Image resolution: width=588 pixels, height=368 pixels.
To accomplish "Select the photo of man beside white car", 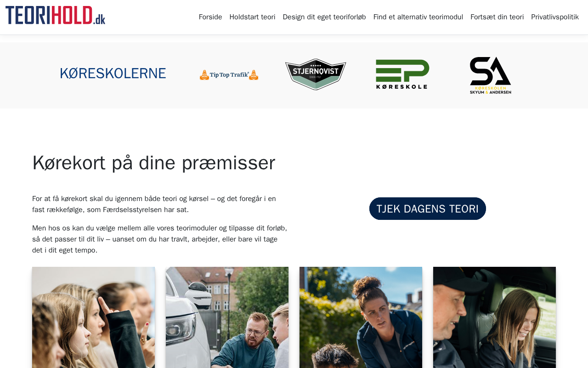I will pos(227,317).
